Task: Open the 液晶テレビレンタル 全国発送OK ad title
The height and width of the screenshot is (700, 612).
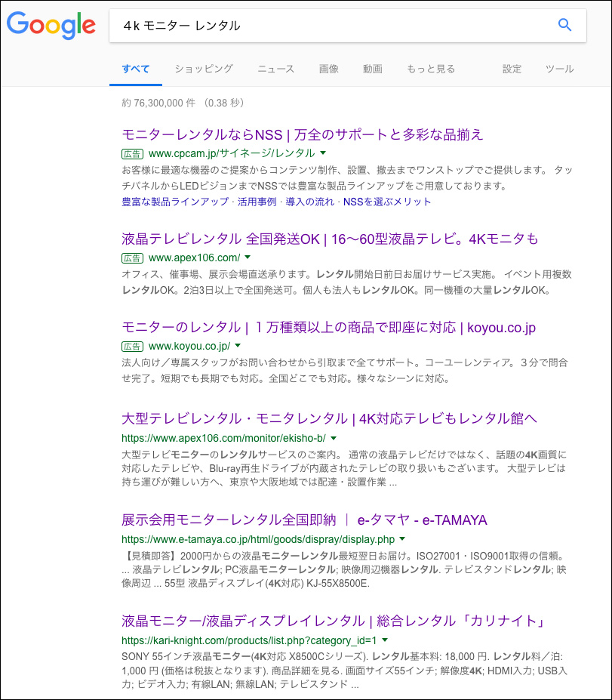Action: pyautogui.click(x=330, y=239)
